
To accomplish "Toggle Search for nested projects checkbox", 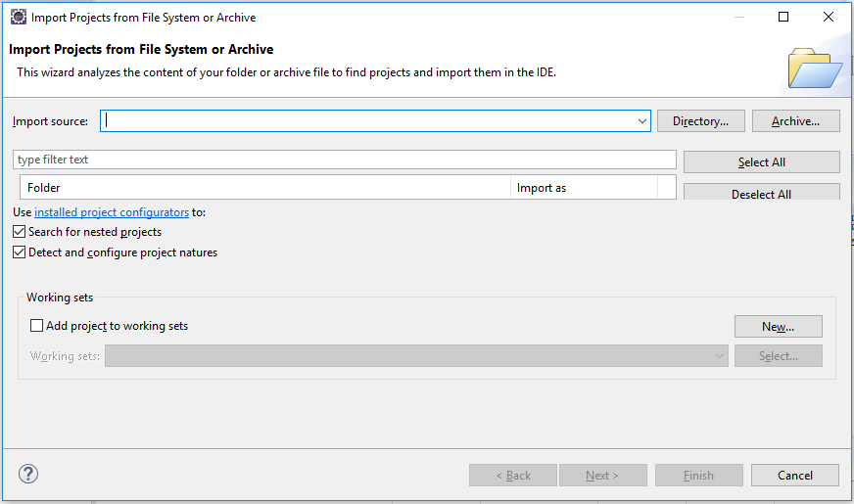I will point(20,232).
